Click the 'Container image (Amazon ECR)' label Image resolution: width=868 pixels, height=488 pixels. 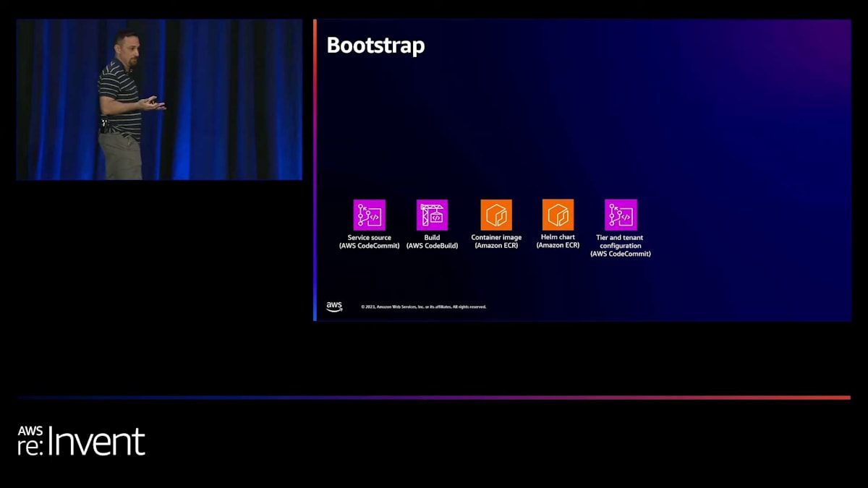click(x=496, y=241)
